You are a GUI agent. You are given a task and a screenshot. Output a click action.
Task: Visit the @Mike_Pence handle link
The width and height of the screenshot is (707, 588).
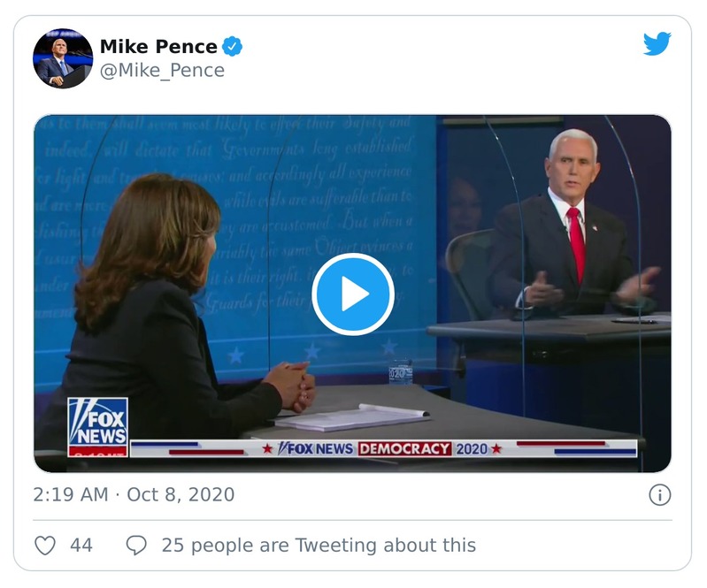pyautogui.click(x=162, y=71)
